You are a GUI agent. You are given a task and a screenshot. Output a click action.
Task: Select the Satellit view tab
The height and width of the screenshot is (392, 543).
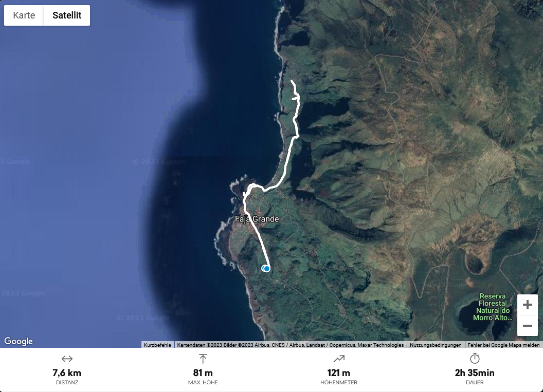coord(67,15)
